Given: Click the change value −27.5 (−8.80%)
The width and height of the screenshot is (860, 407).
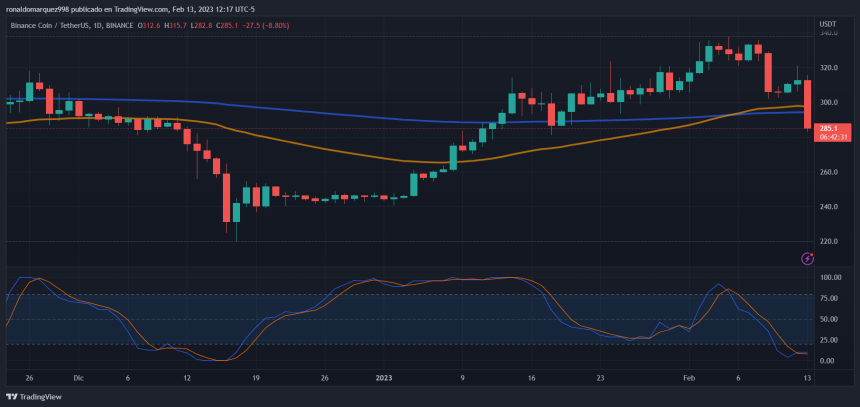Looking at the screenshot, I should click(266, 25).
